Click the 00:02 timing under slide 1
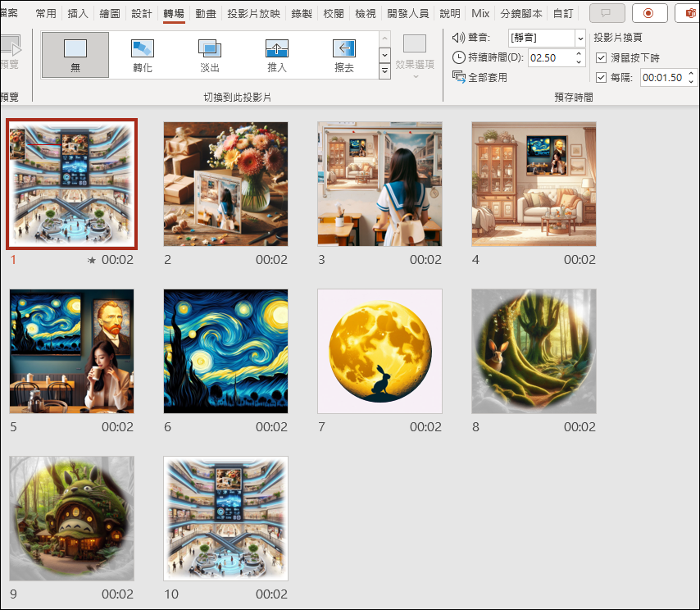This screenshot has height=610, width=700. [117, 259]
